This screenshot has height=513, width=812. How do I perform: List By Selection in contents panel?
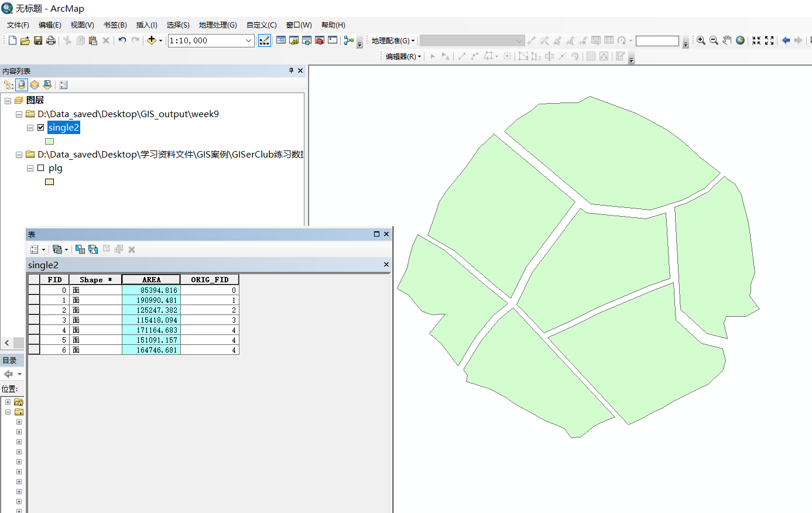[47, 85]
